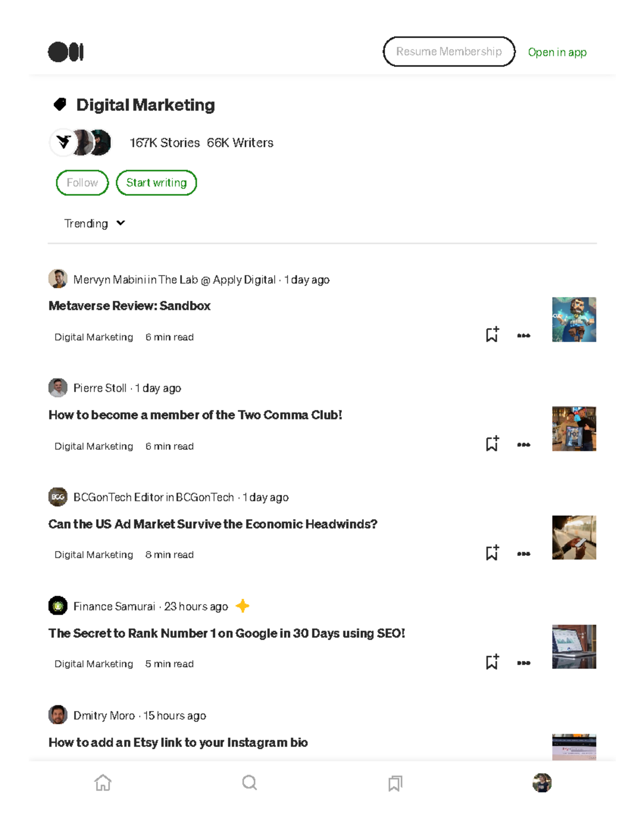
Task: Save the Metaverse Review: Sandbox story
Action: coord(493,335)
